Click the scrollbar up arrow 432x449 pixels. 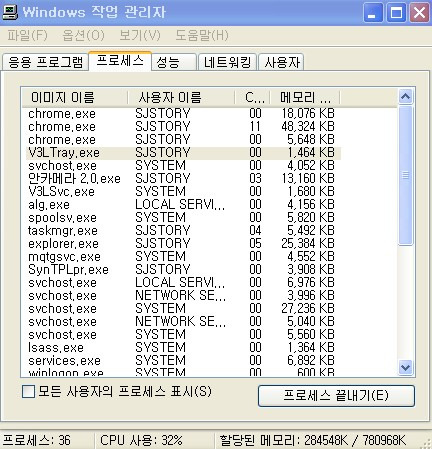[x=405, y=97]
